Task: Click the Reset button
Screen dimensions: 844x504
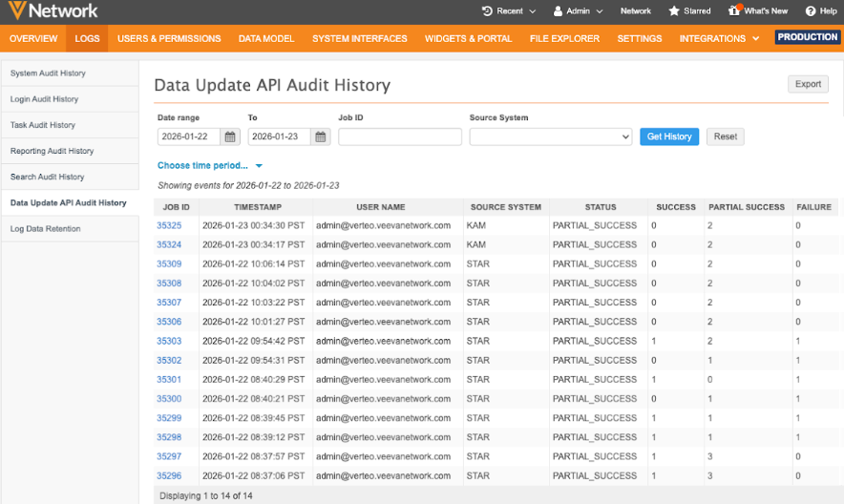Action: pyautogui.click(x=725, y=136)
